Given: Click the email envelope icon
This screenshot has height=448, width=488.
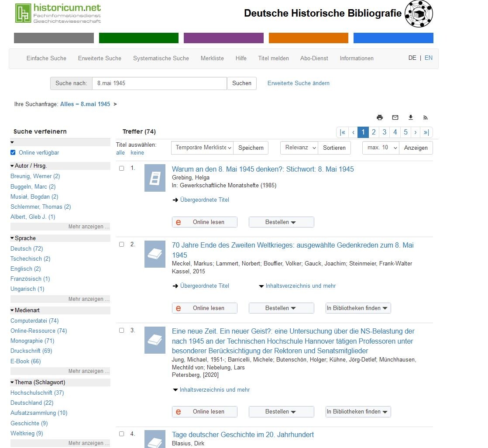Looking at the screenshot, I should pos(395,117).
